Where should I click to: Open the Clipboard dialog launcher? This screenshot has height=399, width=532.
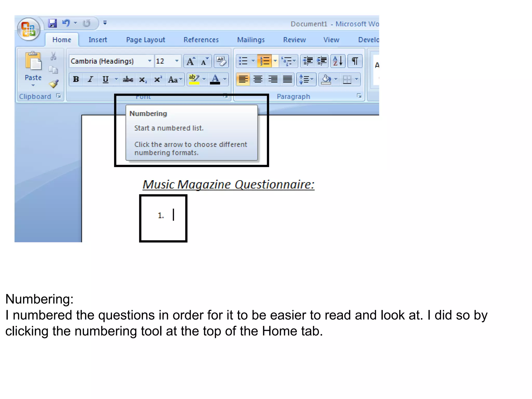point(59,96)
